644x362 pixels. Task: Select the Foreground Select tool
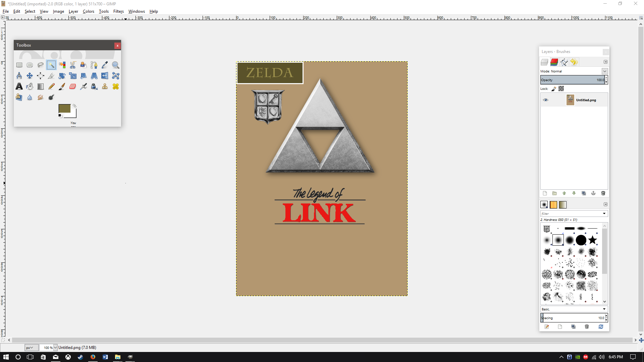pyautogui.click(x=84, y=65)
